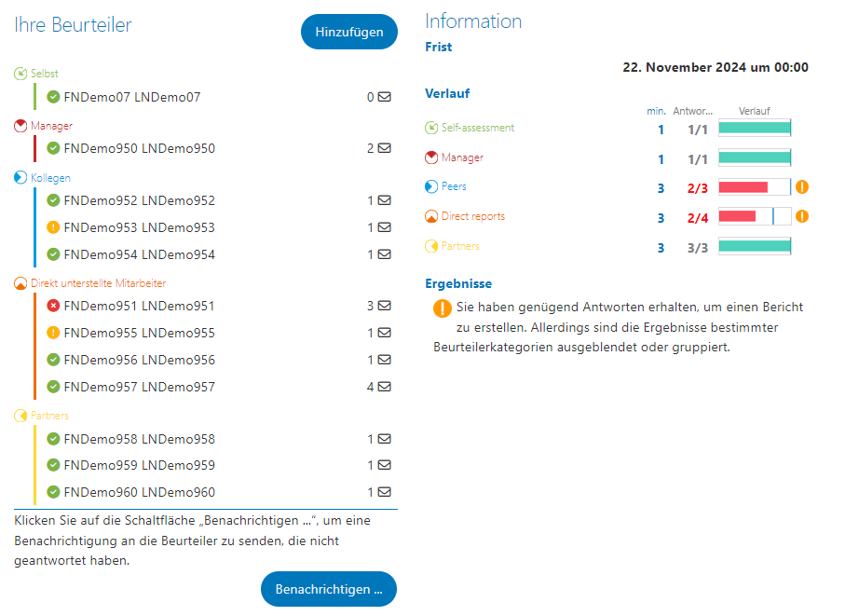This screenshot has height=616, width=859.
Task: Select the Partners category in assessor list
Action: pyautogui.click(x=42, y=416)
